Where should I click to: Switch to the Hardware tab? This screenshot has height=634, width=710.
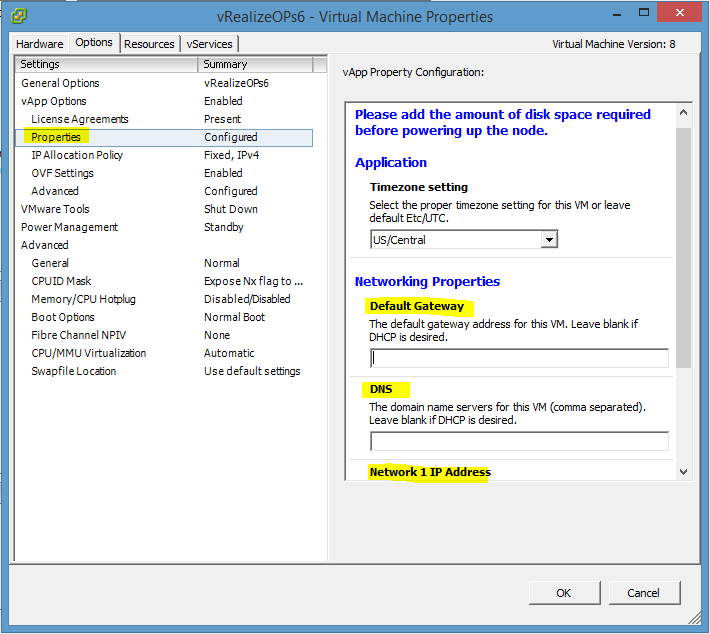point(40,44)
